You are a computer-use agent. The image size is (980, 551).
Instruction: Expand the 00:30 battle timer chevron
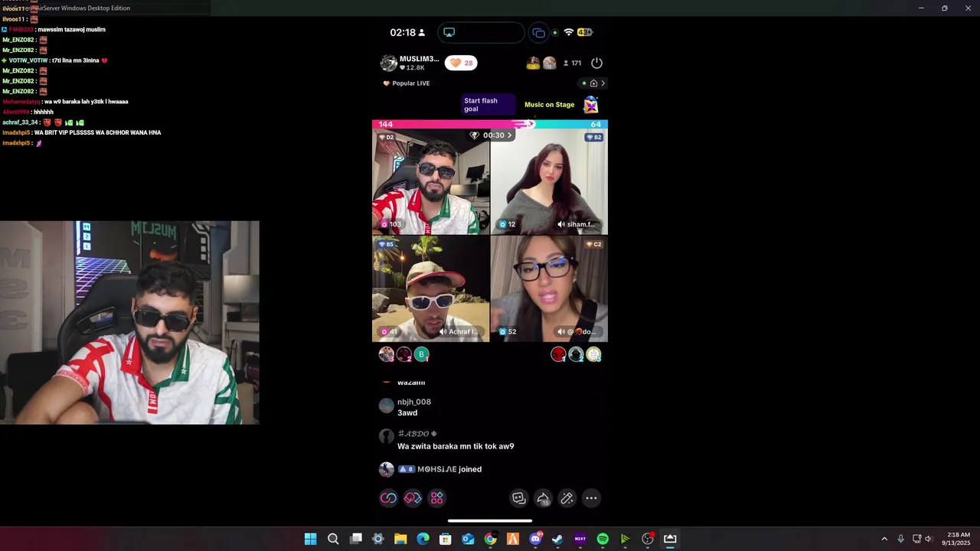(x=509, y=135)
